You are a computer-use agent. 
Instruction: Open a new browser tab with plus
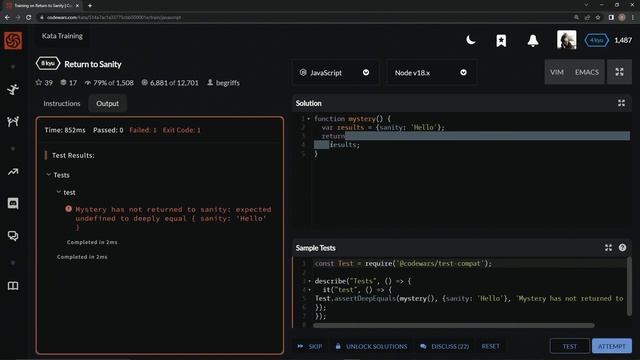[90, 6]
